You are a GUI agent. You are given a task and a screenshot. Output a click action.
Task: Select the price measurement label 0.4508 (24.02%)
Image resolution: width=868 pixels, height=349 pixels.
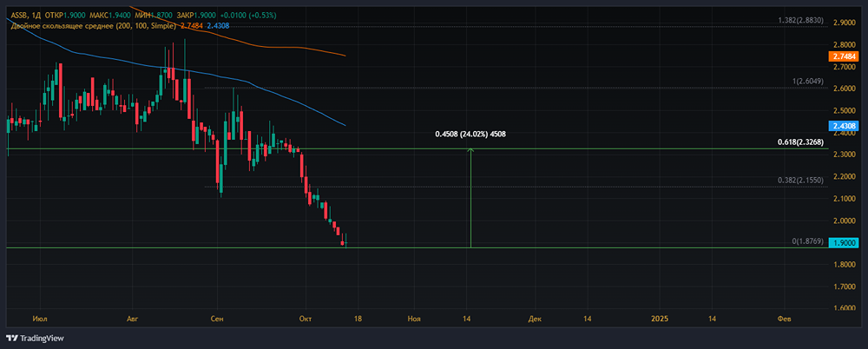470,134
